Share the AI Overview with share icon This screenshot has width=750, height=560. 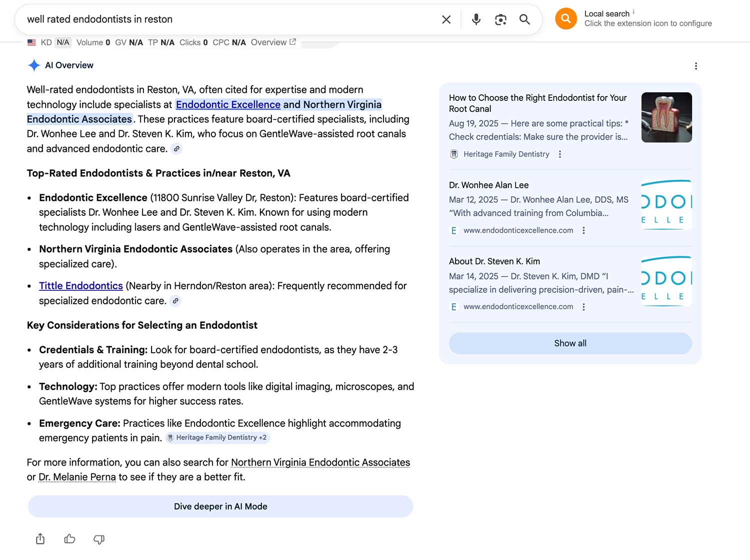tap(40, 539)
